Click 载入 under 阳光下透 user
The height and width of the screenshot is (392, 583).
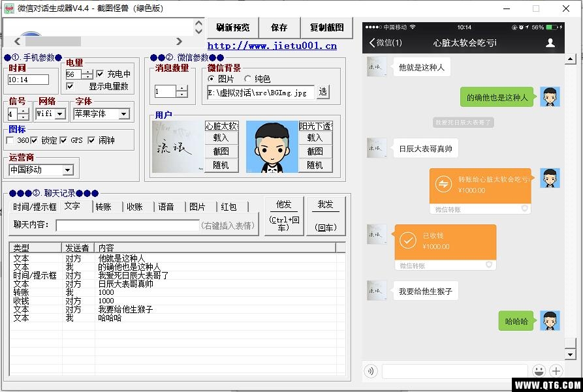(315, 138)
